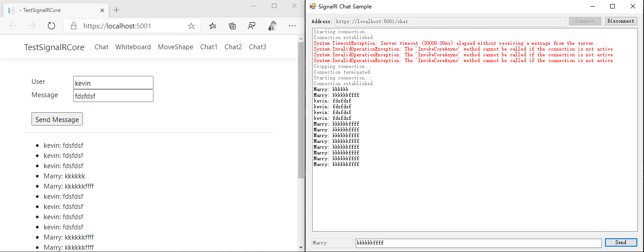Maximize the SignalR Chat Sample window
This screenshot has width=644, height=252.
[613, 6]
